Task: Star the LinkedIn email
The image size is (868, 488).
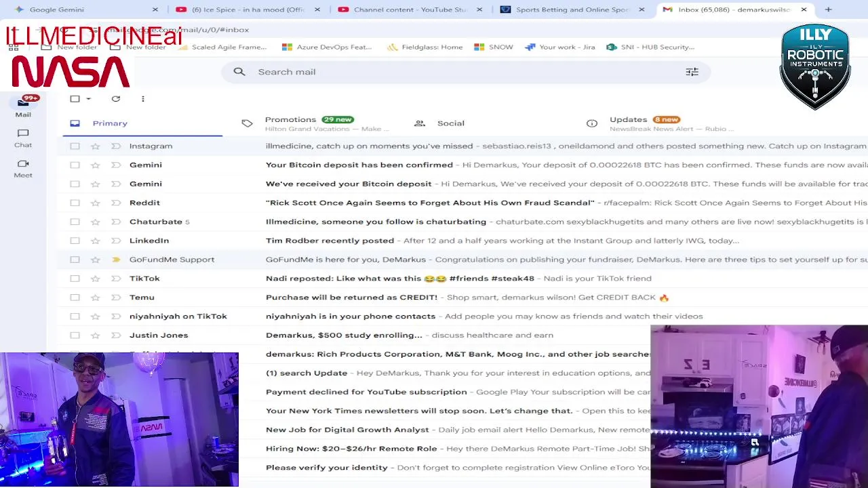Action: coord(96,241)
